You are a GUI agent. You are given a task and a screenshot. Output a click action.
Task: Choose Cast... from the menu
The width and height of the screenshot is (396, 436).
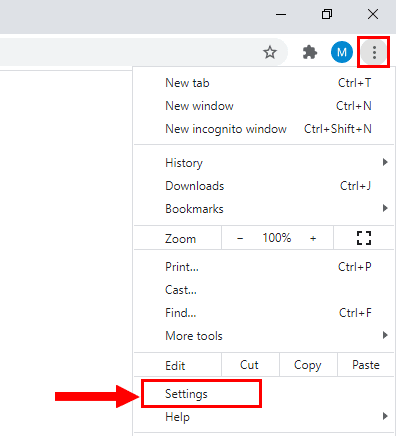[x=264, y=290]
